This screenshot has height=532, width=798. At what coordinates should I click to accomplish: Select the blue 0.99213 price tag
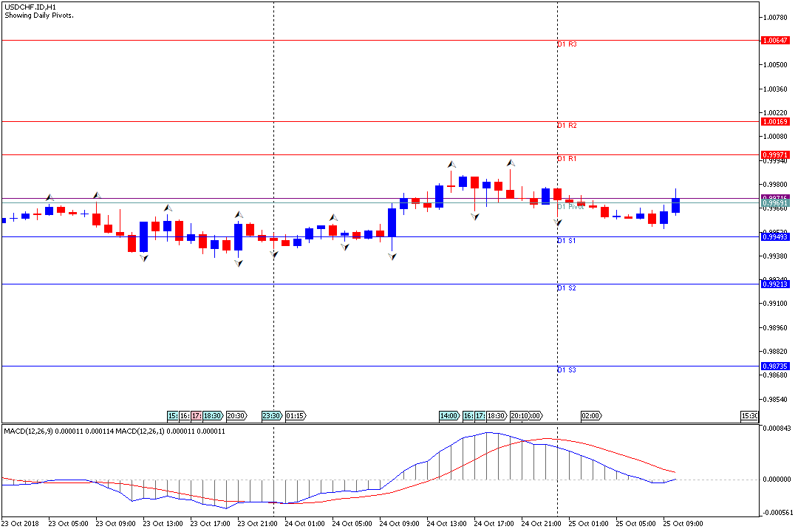click(x=775, y=284)
